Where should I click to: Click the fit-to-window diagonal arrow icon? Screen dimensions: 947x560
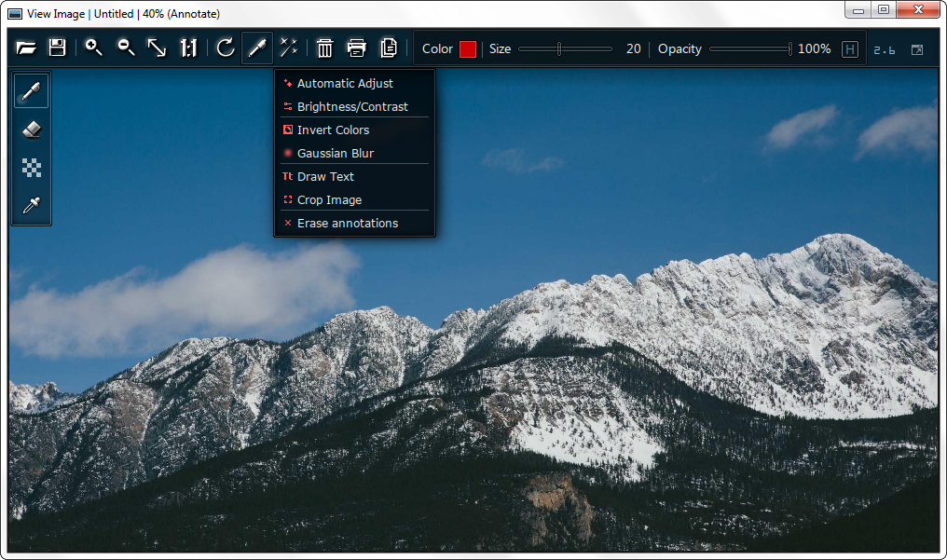point(157,48)
